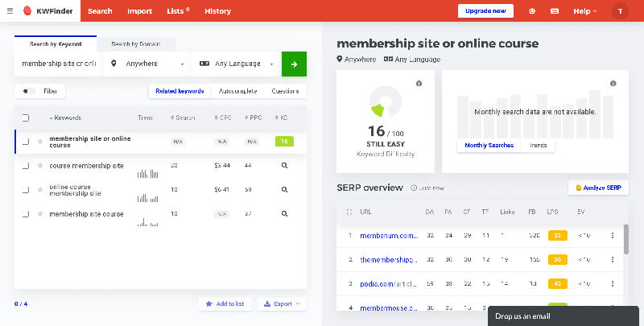Check the online course membership site row

(26, 190)
